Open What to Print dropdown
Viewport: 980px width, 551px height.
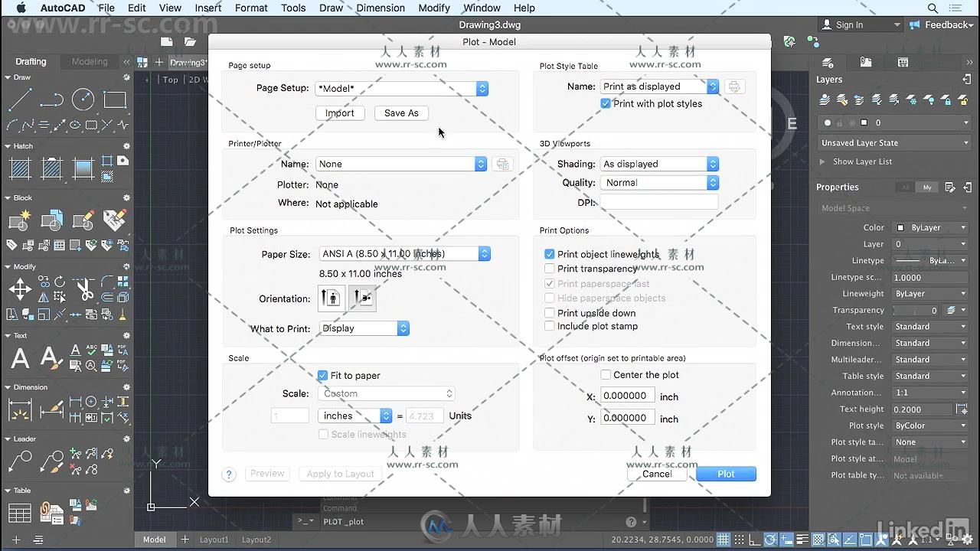[364, 328]
